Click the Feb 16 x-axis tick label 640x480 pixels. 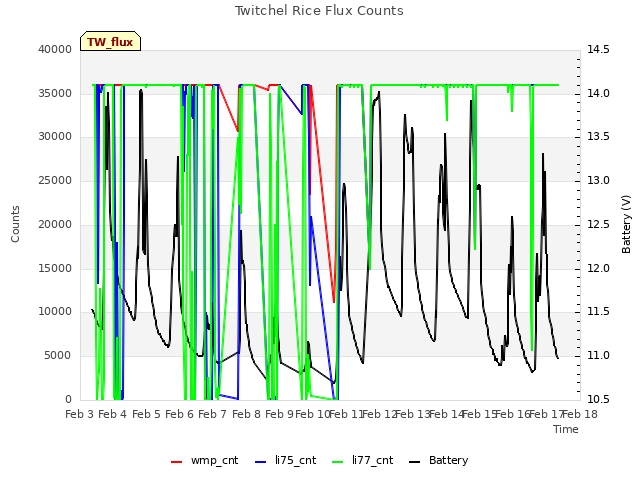tap(513, 414)
